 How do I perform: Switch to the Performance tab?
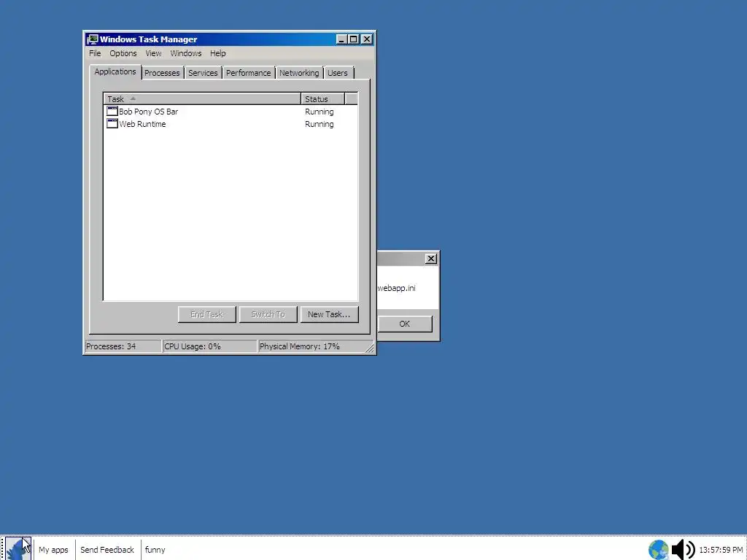point(248,73)
